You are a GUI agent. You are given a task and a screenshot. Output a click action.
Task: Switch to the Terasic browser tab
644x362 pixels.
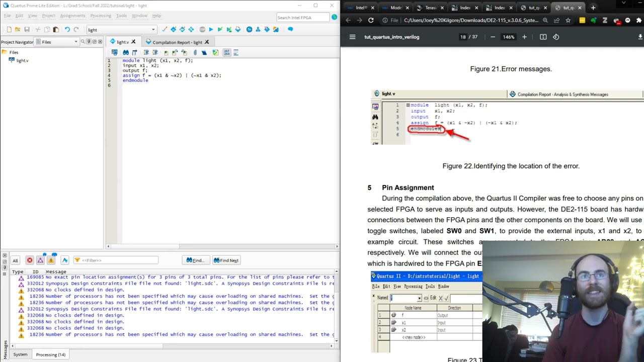pyautogui.click(x=431, y=8)
